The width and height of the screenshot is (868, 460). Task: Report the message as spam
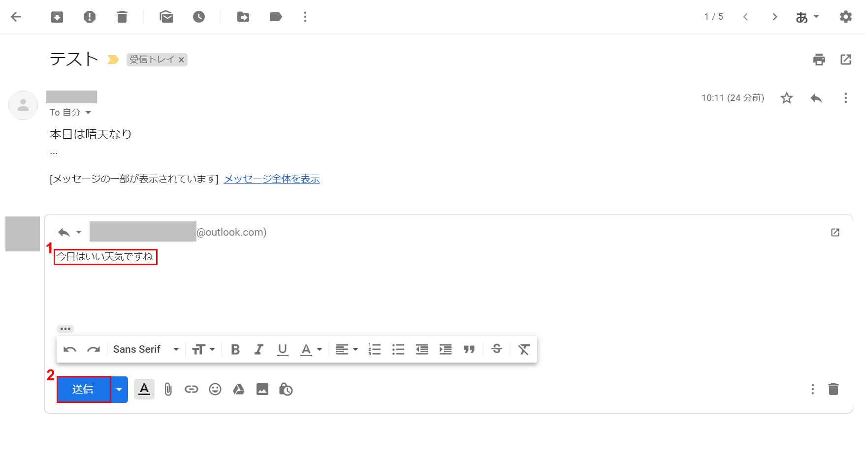click(x=90, y=17)
